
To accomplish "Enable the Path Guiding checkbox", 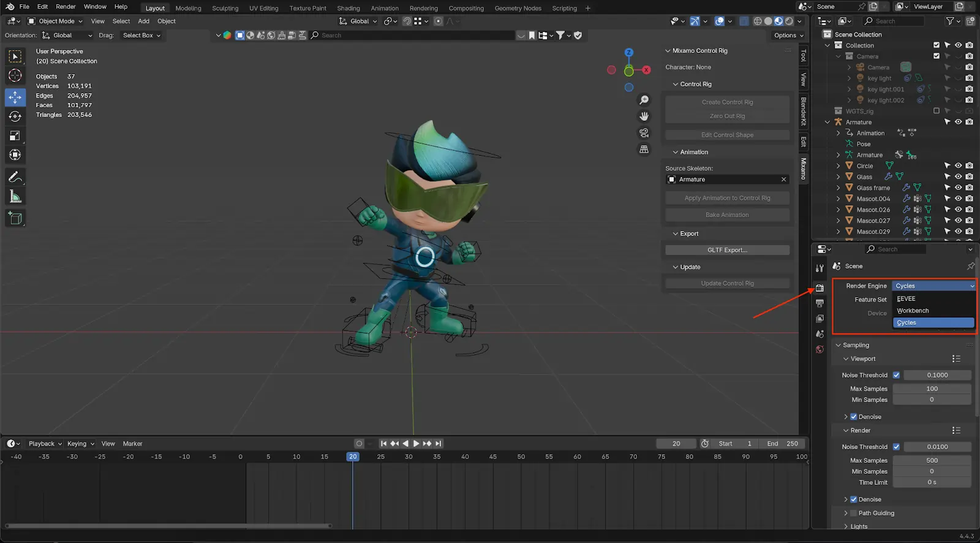I will (x=854, y=514).
